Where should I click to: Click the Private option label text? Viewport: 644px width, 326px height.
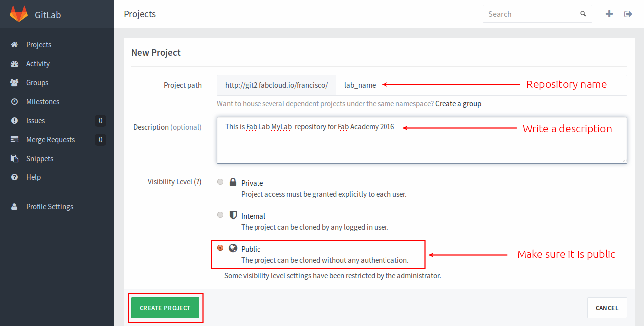(x=252, y=183)
